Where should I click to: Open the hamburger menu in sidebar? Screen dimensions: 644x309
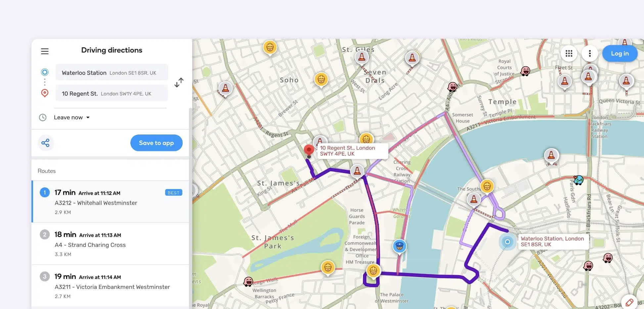[x=45, y=51]
